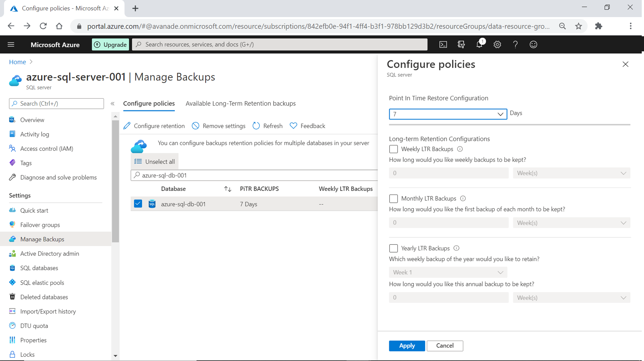The width and height of the screenshot is (644, 361).
Task: Click the Refresh icon
Action: [x=256, y=126]
